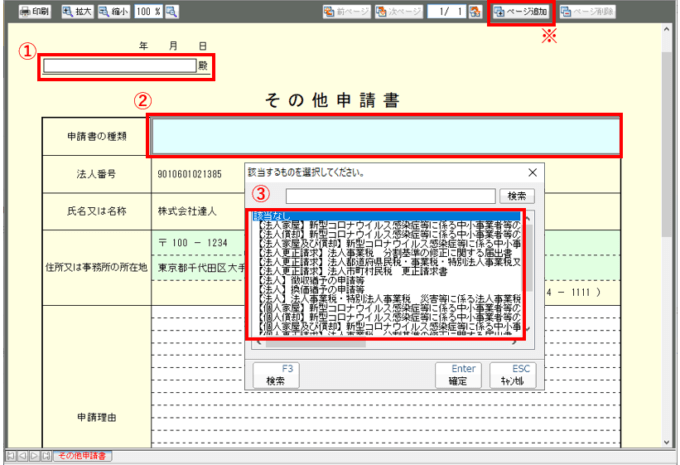The height and width of the screenshot is (465, 680).
Task: Click the 印刷 print button
Action: (35, 12)
